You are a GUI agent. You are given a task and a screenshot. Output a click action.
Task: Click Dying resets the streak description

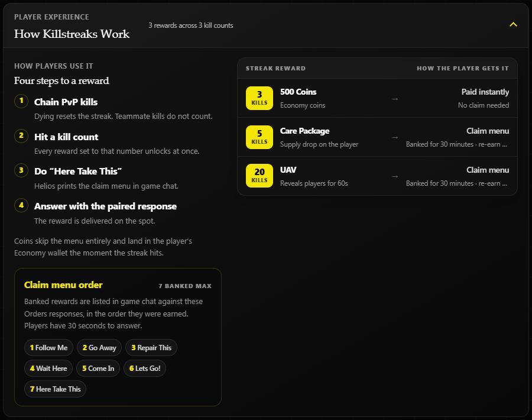click(x=123, y=116)
